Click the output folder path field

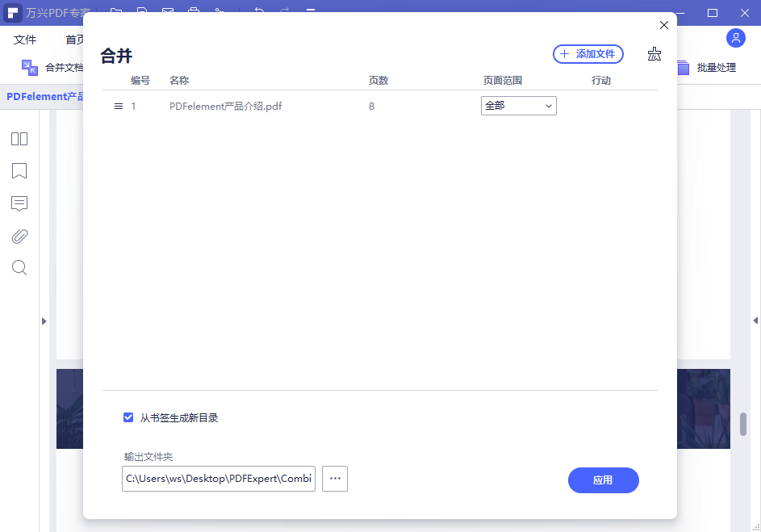coord(218,479)
